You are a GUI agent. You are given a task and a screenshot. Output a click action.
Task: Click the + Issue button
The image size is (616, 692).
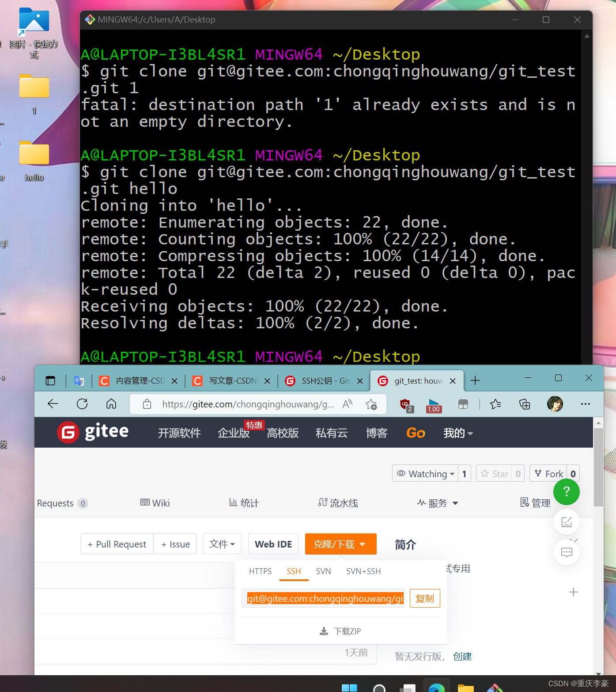pyautogui.click(x=175, y=544)
